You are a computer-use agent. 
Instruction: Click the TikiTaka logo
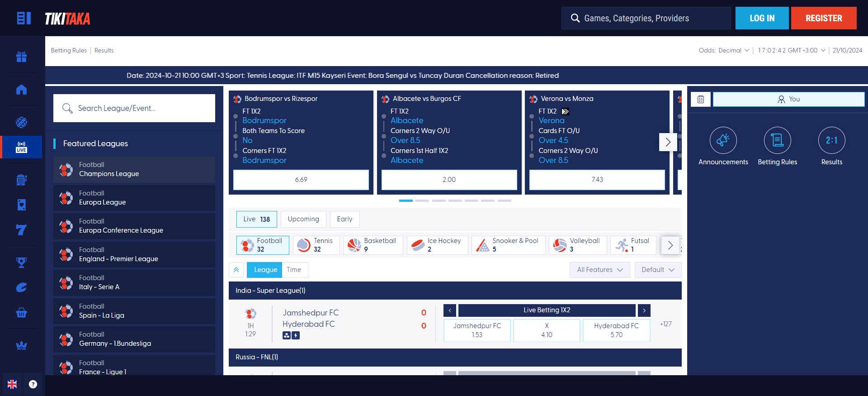click(x=67, y=19)
